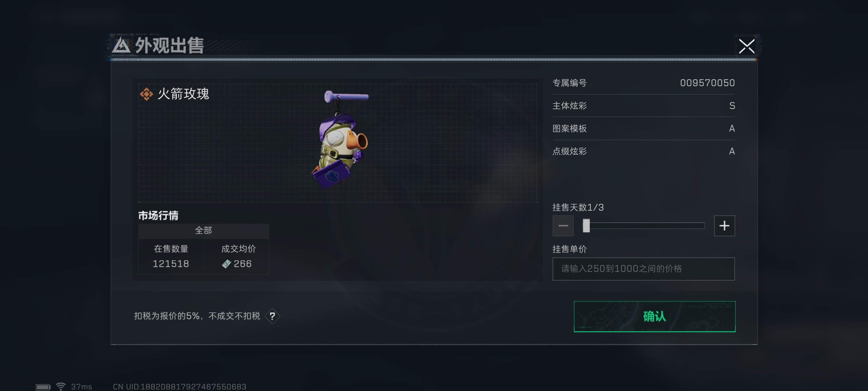Click the 图案模板 grade A row
Viewport: 868px width, 391px height.
point(644,129)
